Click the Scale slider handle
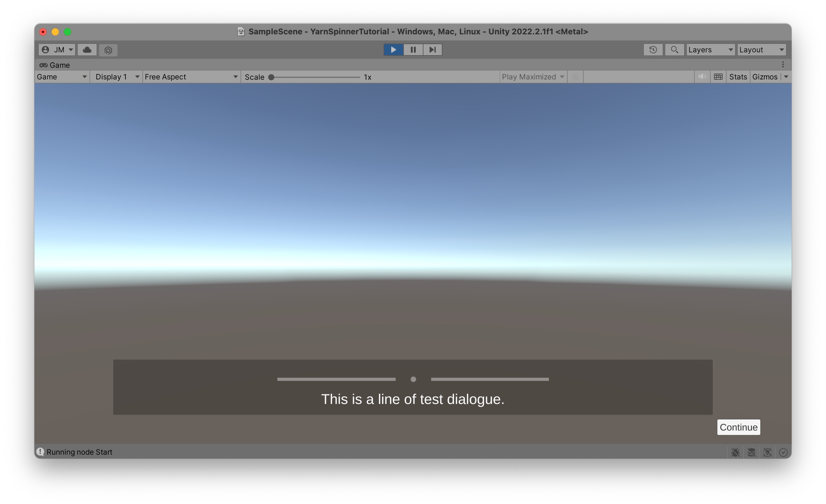826x504 pixels. click(x=271, y=77)
